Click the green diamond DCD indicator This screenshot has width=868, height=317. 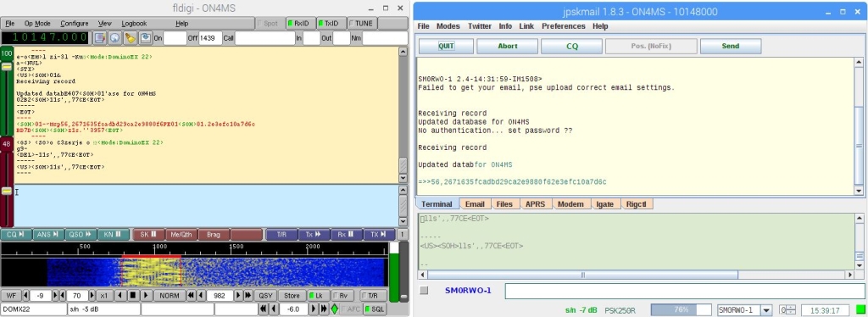pyautogui.click(x=334, y=309)
